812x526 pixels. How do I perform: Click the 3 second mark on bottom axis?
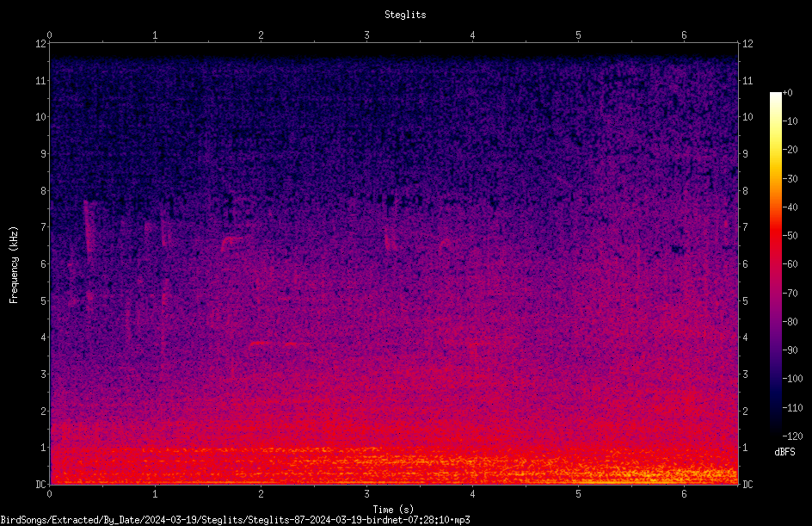[x=366, y=494]
